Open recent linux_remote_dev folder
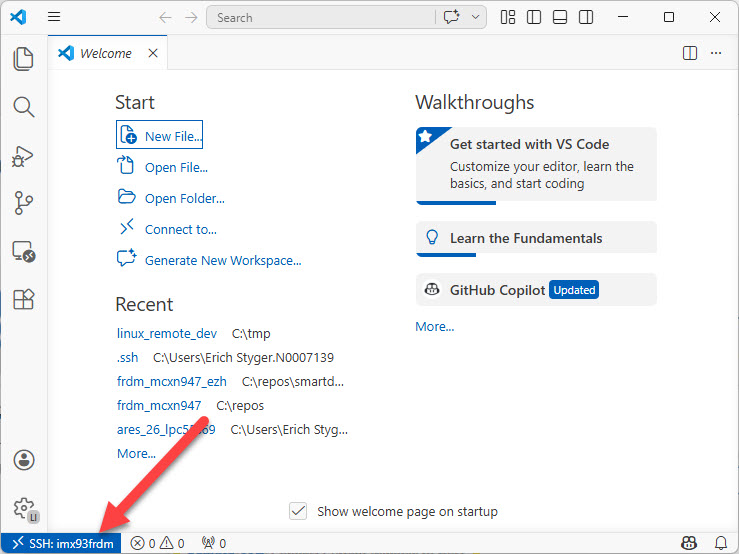This screenshot has width=739, height=554. 166,333
